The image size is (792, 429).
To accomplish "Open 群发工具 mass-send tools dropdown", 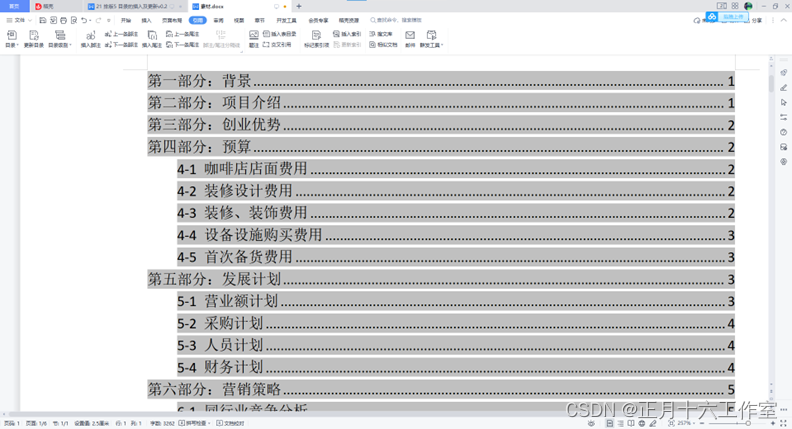I will [431, 39].
